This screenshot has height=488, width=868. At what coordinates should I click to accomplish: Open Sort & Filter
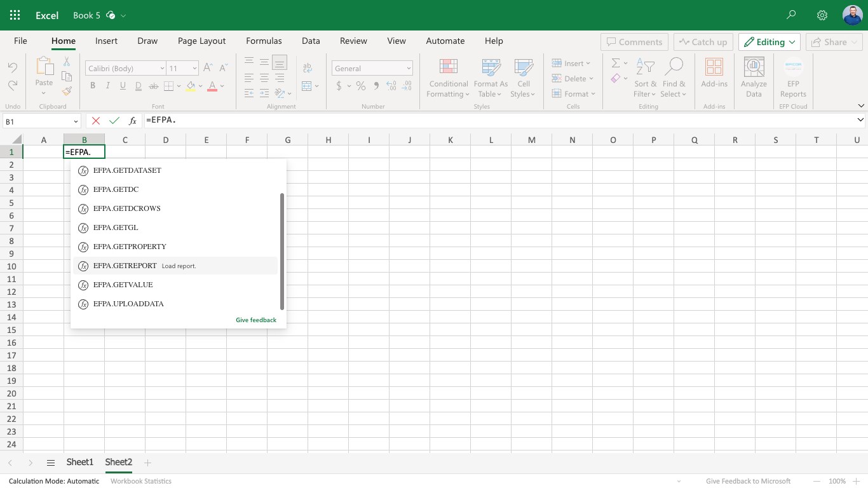tap(645, 78)
